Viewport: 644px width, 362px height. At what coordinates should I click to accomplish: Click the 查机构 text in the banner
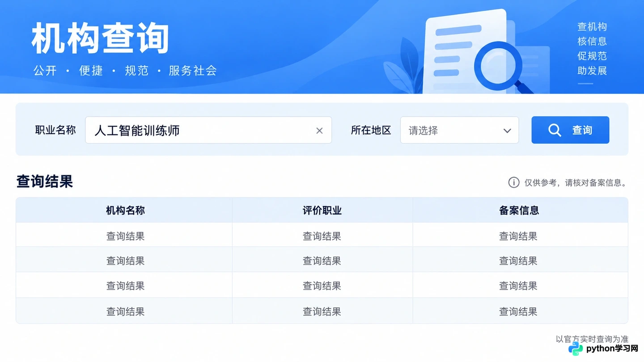click(x=592, y=27)
